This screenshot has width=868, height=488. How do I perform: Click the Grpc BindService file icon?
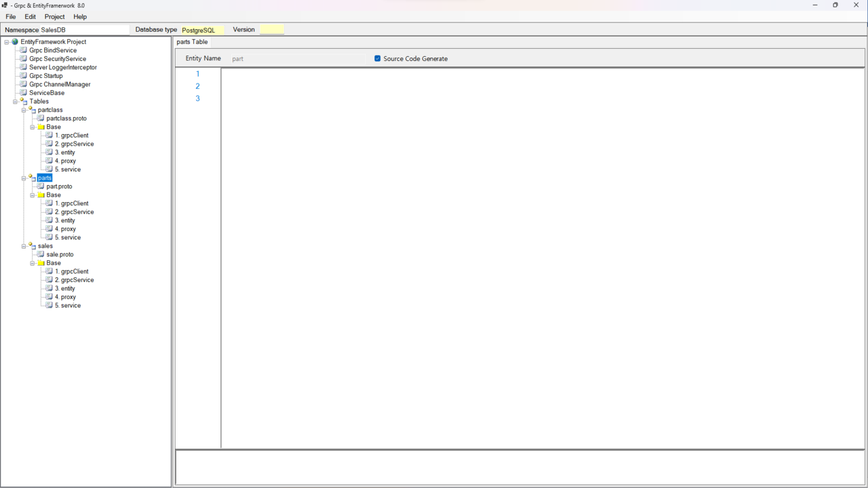pos(23,50)
